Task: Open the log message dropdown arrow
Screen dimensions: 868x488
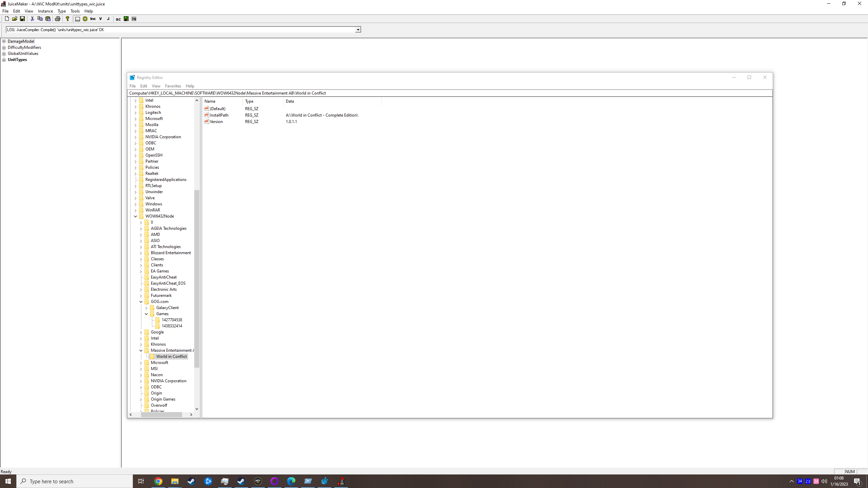Action: (358, 30)
